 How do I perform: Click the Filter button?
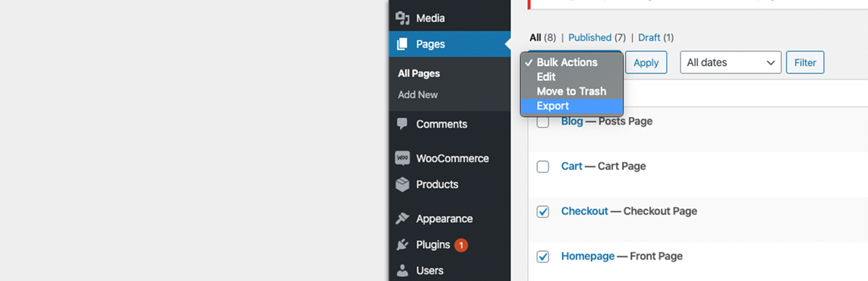click(x=805, y=62)
